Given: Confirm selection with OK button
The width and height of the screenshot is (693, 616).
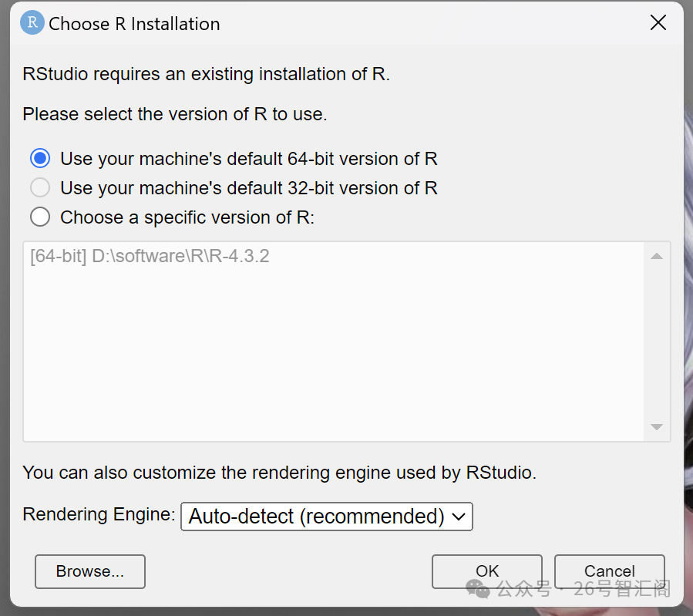Looking at the screenshot, I should 486,571.
